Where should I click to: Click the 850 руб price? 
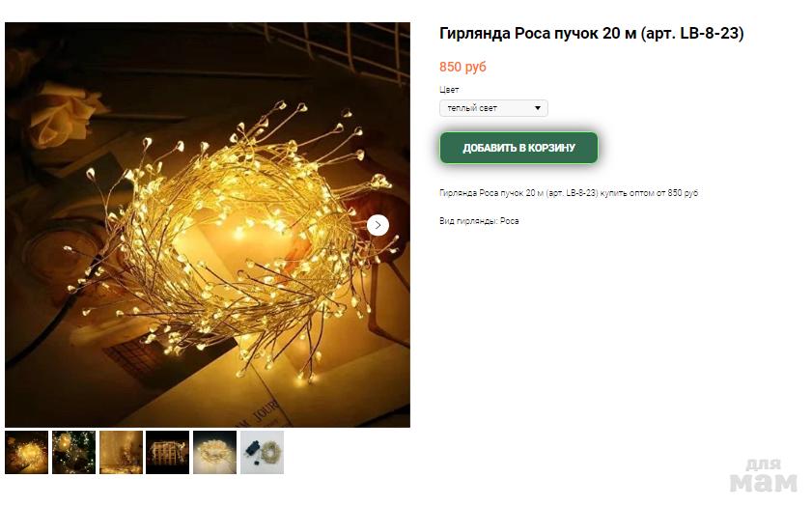point(462,67)
